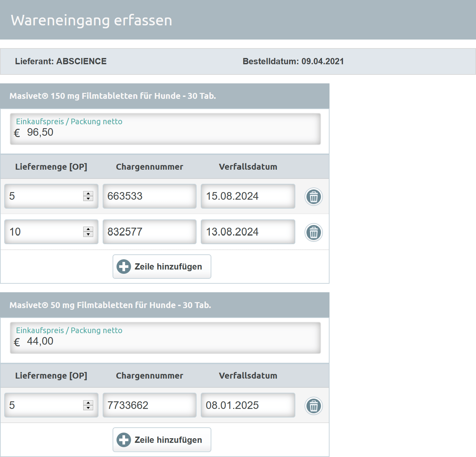Edit expiry date 13.08.2024
The width and height of the screenshot is (476, 457).
pos(248,232)
